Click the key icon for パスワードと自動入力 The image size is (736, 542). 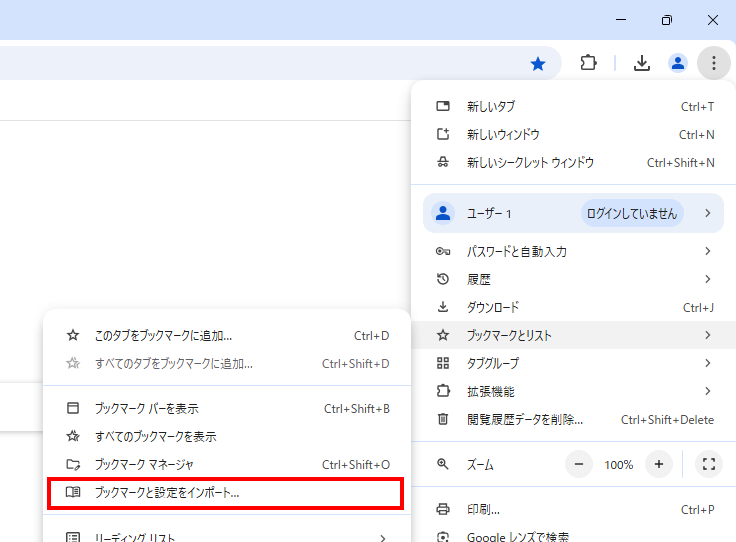443,252
